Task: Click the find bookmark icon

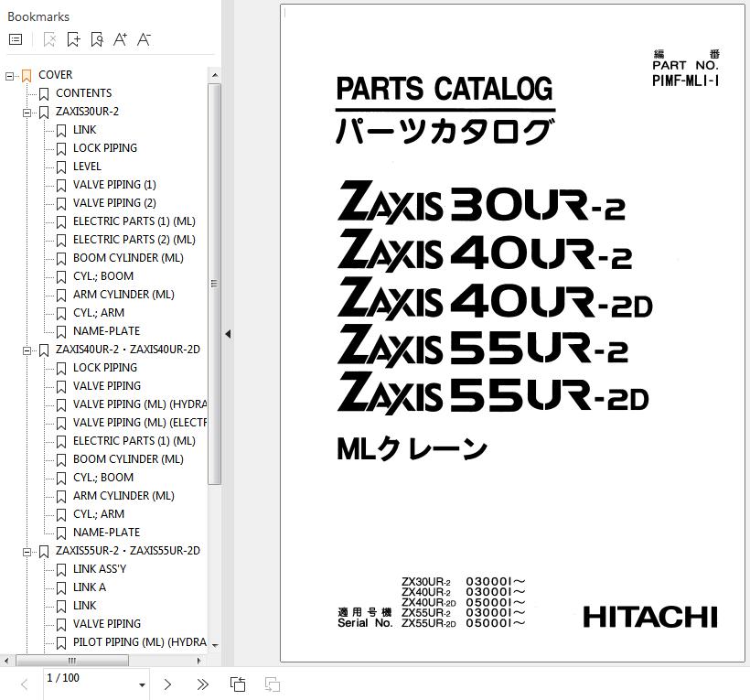Action: (x=97, y=39)
